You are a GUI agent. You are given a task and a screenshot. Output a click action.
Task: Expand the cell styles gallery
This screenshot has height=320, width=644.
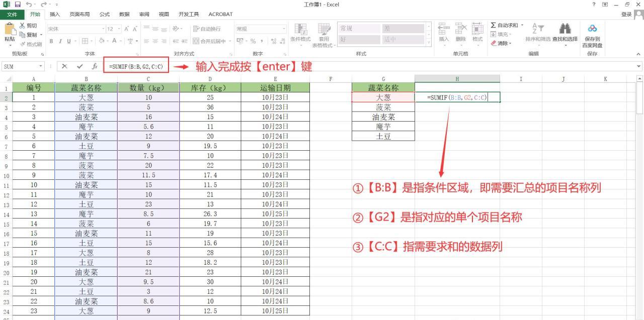tap(429, 44)
